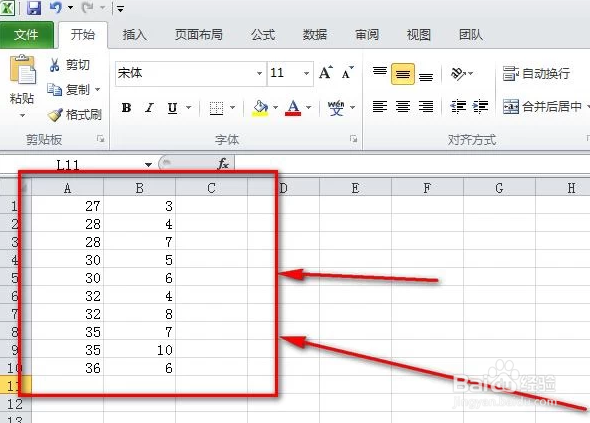Select column E header
The width and height of the screenshot is (590, 423).
(x=355, y=188)
